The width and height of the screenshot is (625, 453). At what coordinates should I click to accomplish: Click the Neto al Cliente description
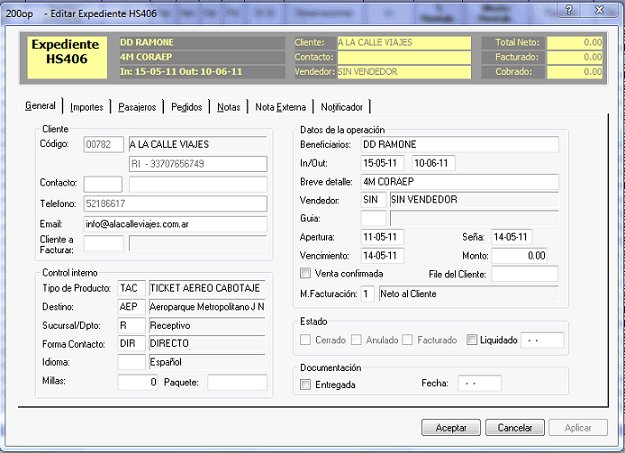[x=469, y=294]
